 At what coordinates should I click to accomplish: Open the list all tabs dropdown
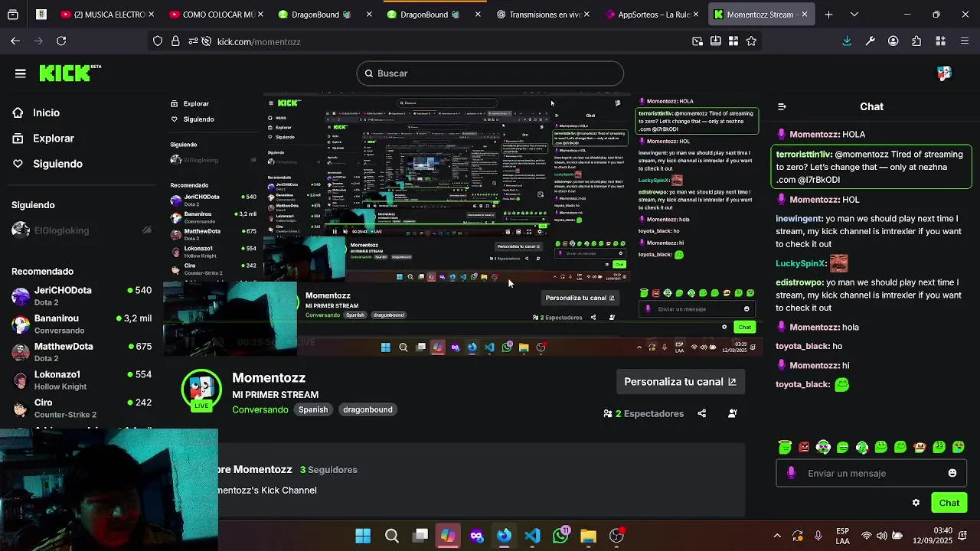pos(854,15)
